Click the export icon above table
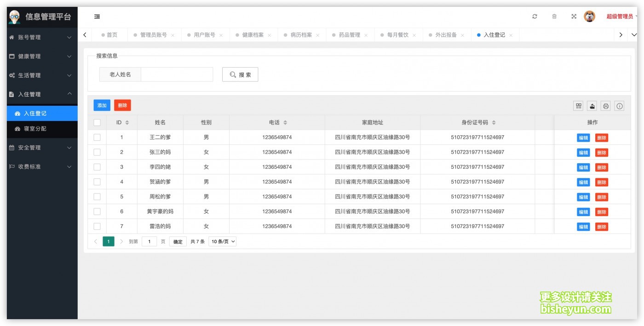 pos(592,106)
